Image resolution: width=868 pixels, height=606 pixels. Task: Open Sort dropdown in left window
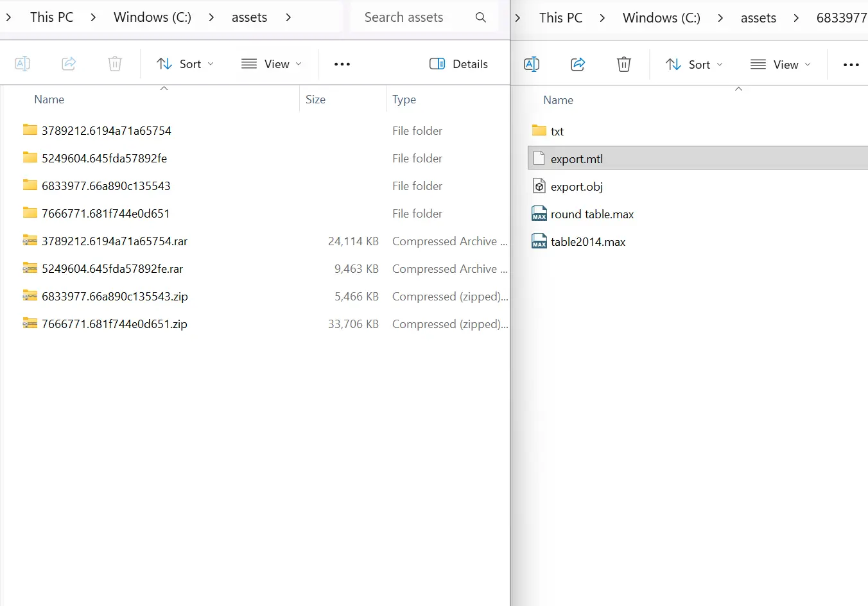[x=185, y=64]
